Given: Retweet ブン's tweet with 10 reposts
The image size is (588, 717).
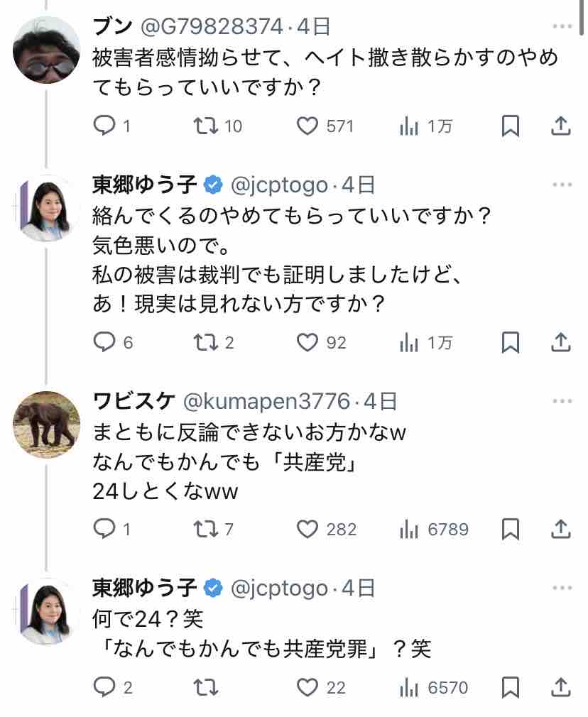Looking at the screenshot, I should pos(206,126).
